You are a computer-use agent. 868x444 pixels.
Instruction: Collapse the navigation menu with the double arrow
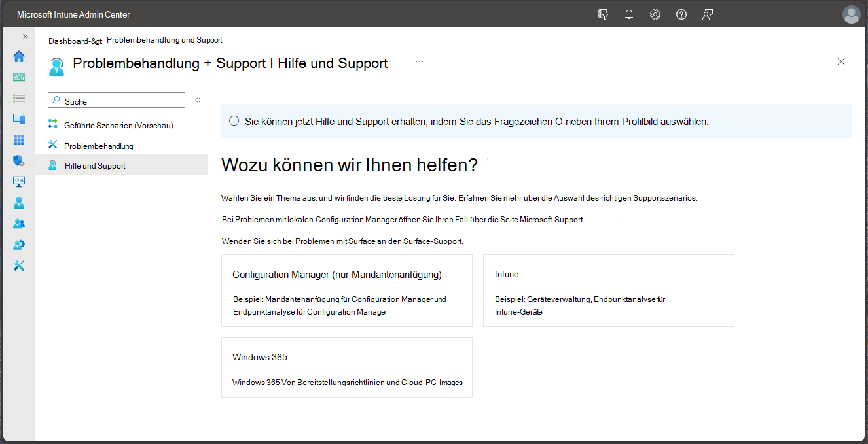tap(198, 100)
